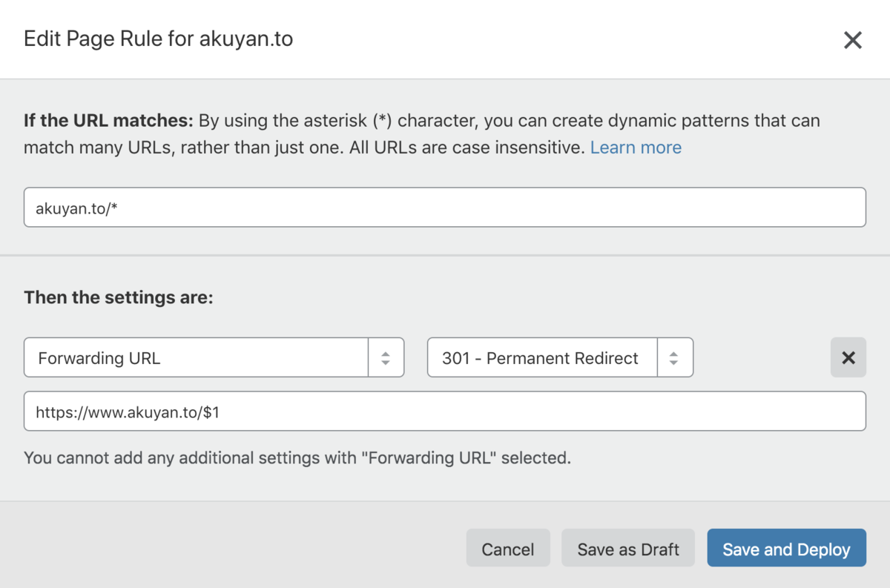This screenshot has width=890, height=588.
Task: Remove the Forwarding URL setting row
Action: [x=848, y=358]
